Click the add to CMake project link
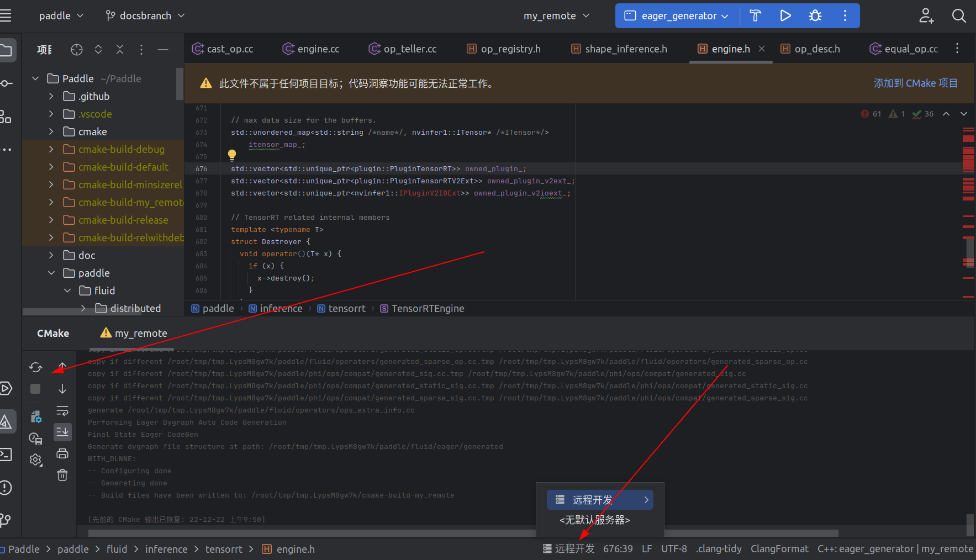 (x=915, y=83)
